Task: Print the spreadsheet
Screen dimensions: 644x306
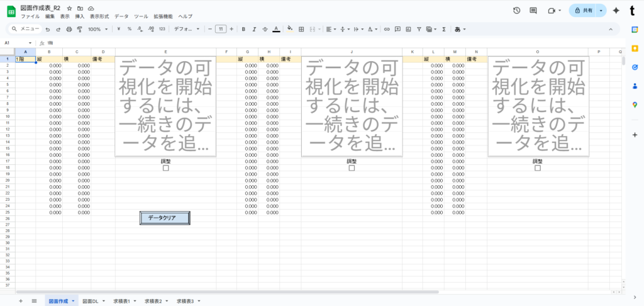Action: tap(69, 29)
